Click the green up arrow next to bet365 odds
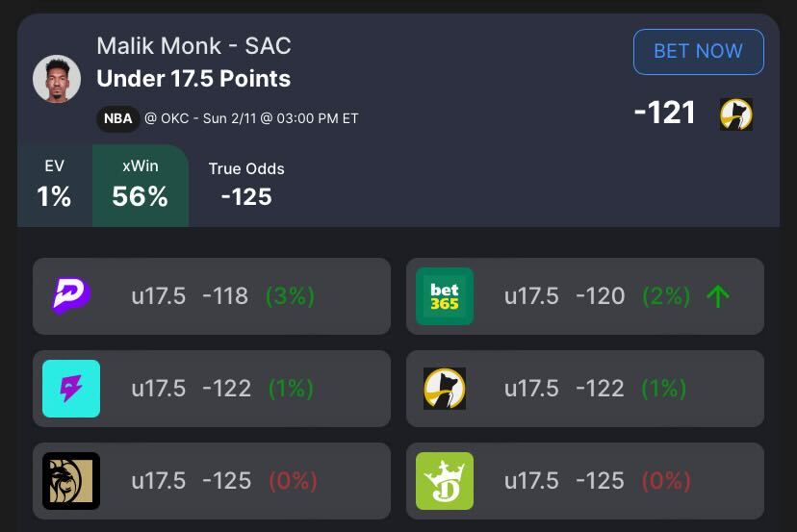The width and height of the screenshot is (797, 532). pyautogui.click(x=718, y=296)
